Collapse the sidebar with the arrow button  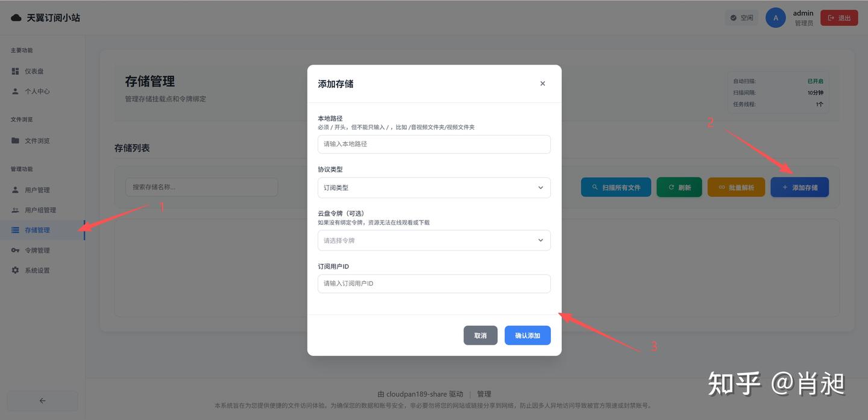(x=42, y=400)
